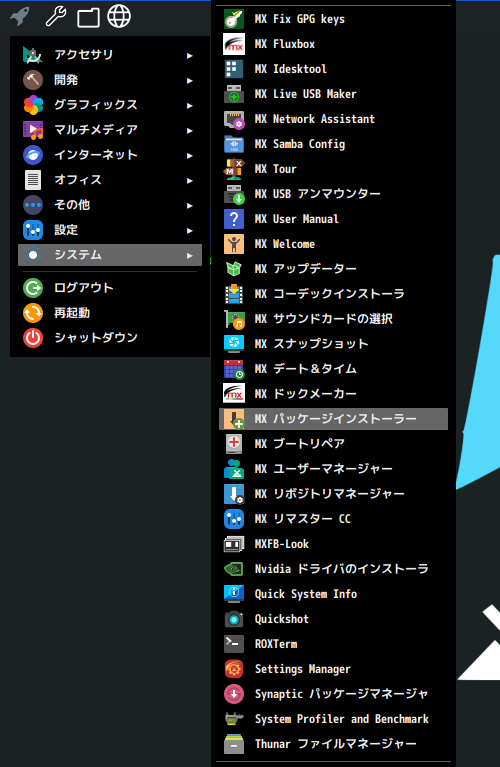Open the globe web browser icon

tap(119, 16)
